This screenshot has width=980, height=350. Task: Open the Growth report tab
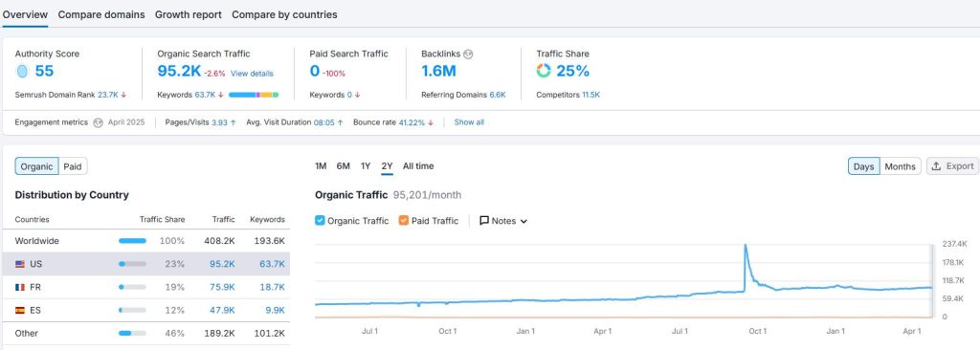pyautogui.click(x=189, y=14)
